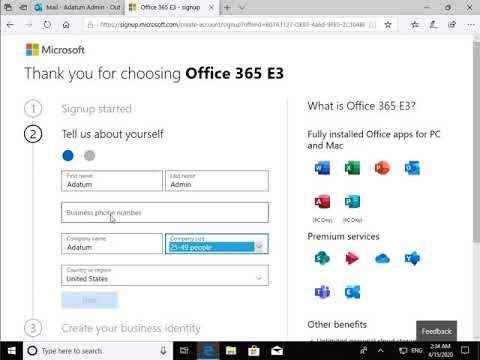
Task: Click the Next button
Action: click(89, 300)
